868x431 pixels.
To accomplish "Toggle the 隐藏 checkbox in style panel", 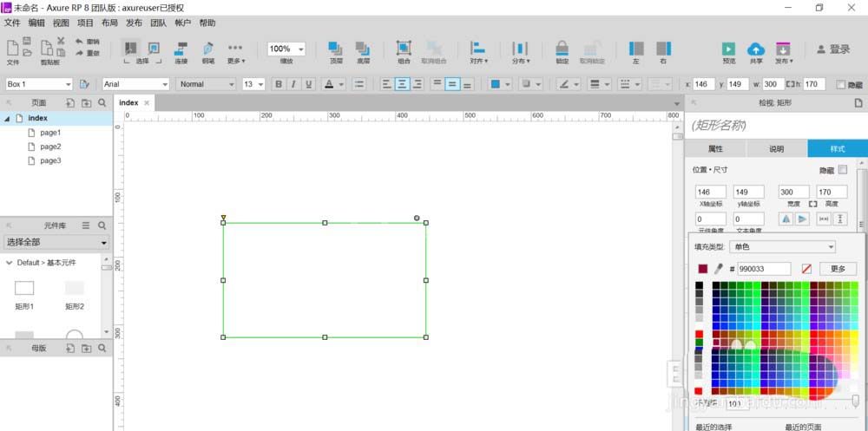I will click(x=843, y=170).
